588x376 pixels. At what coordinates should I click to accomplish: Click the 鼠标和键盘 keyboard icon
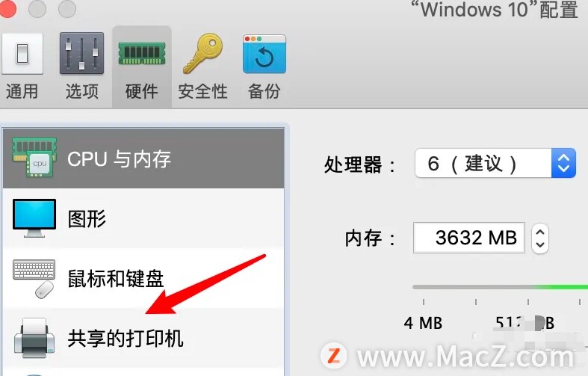click(34, 279)
